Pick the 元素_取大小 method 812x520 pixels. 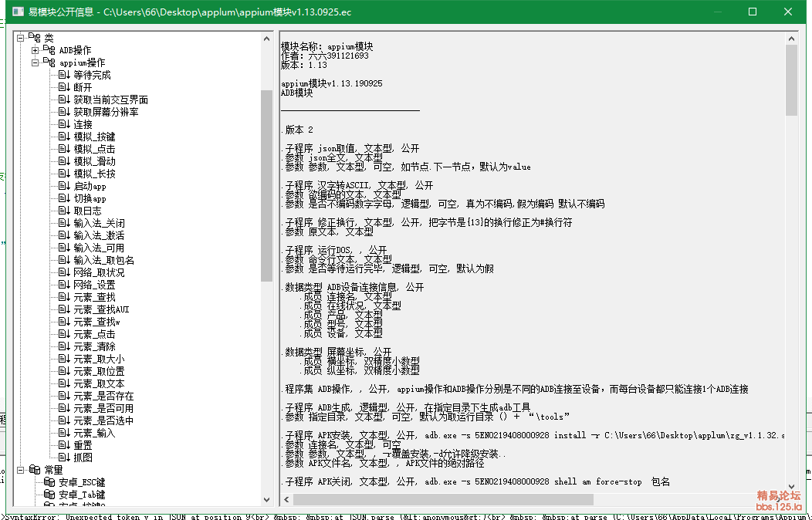tap(99, 359)
